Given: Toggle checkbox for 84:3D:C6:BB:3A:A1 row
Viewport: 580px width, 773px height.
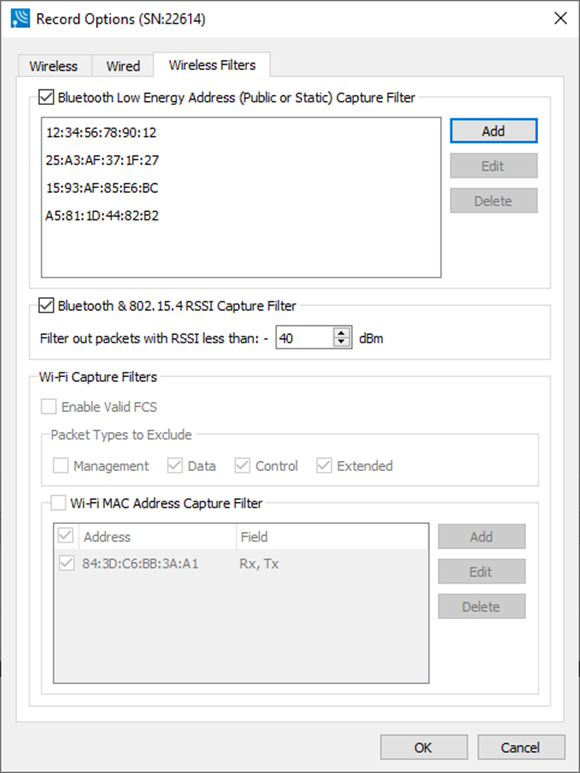Looking at the screenshot, I should click(x=67, y=563).
